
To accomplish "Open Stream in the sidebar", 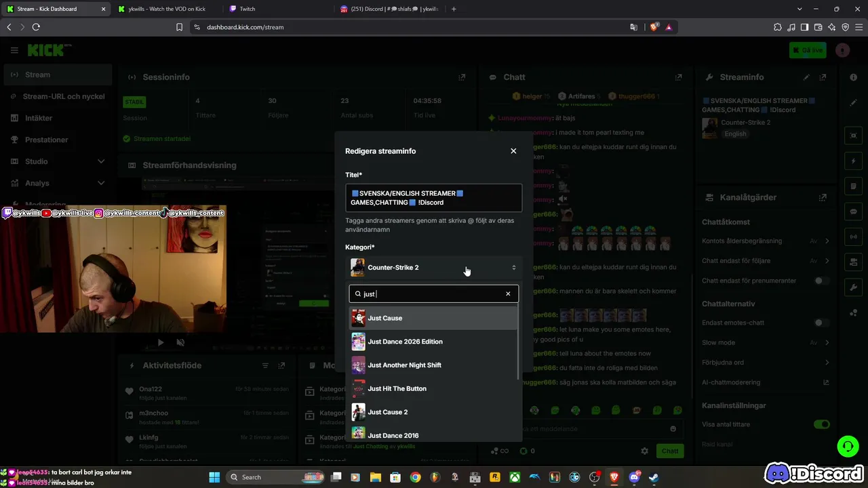I will pyautogui.click(x=57, y=75).
